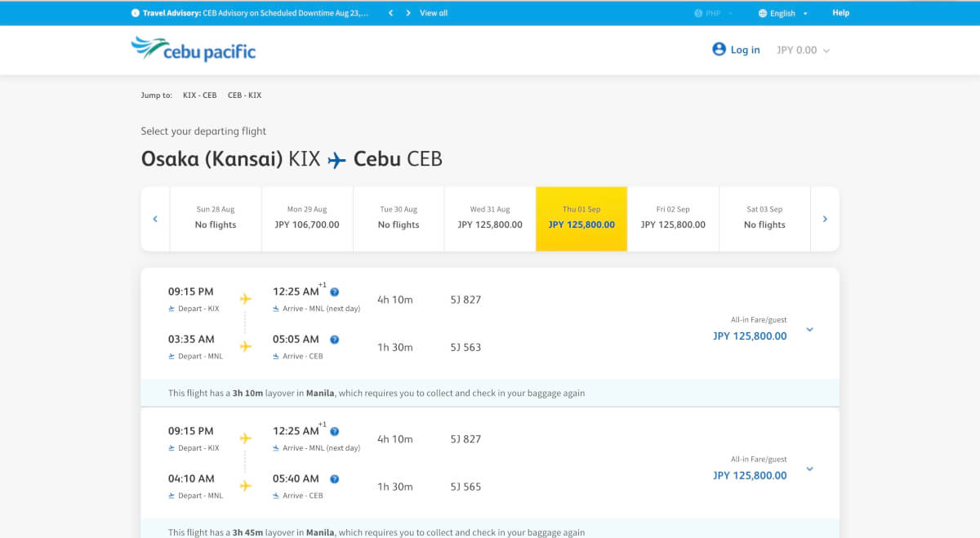Click the user account icon beside Log in
Image resolution: width=980 pixels, height=538 pixels.
pyautogui.click(x=719, y=49)
